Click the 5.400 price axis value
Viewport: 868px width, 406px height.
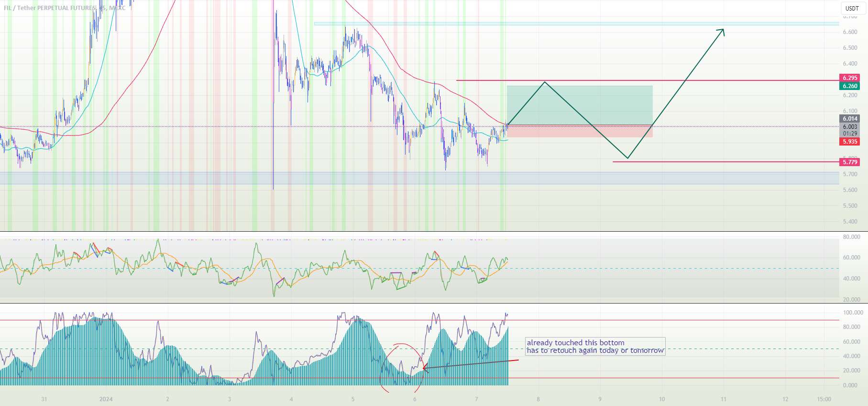pyautogui.click(x=850, y=222)
